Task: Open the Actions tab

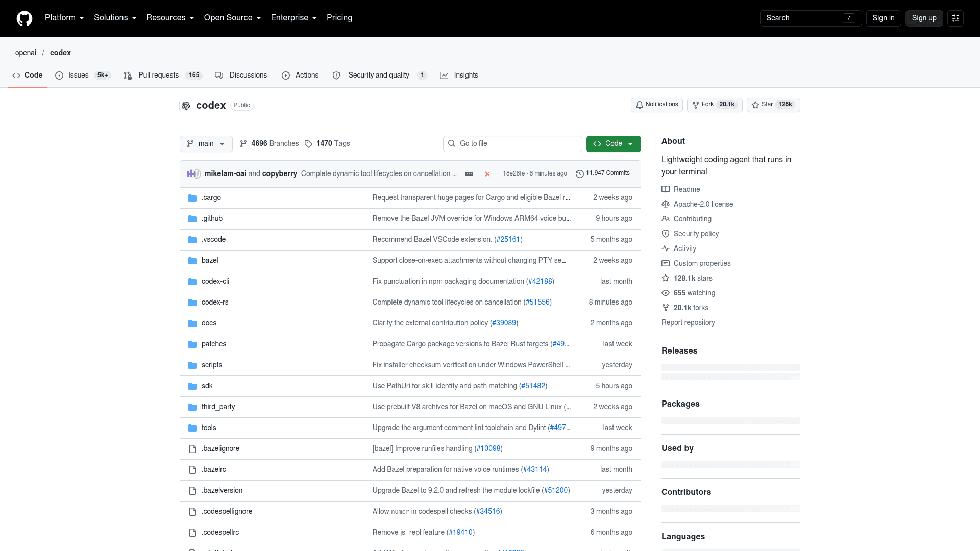Action: [300, 76]
